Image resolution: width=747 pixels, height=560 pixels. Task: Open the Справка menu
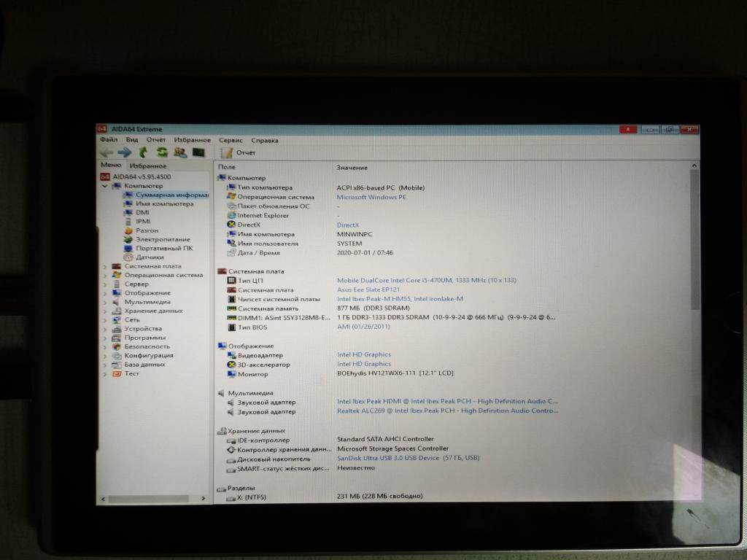264,141
